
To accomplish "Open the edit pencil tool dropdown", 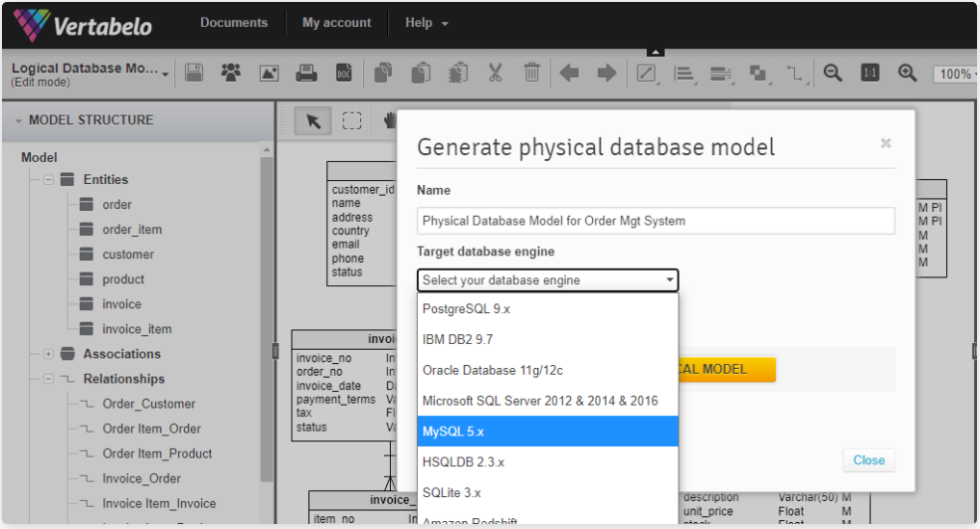I will pos(648,74).
